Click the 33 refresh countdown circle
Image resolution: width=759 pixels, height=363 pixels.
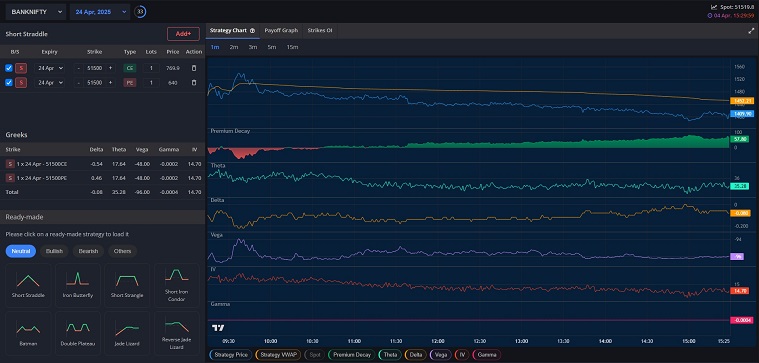(140, 12)
